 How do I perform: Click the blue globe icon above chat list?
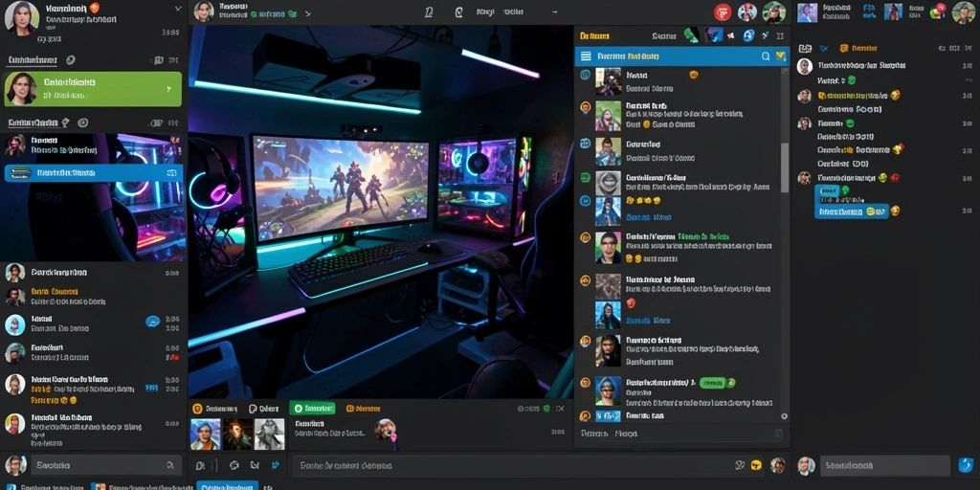(748, 36)
